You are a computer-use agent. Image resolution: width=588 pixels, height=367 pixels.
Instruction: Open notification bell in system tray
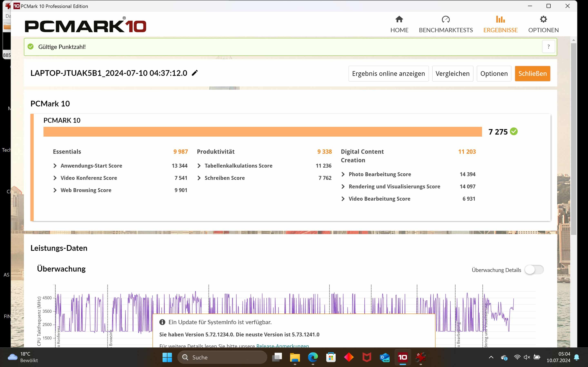click(576, 357)
